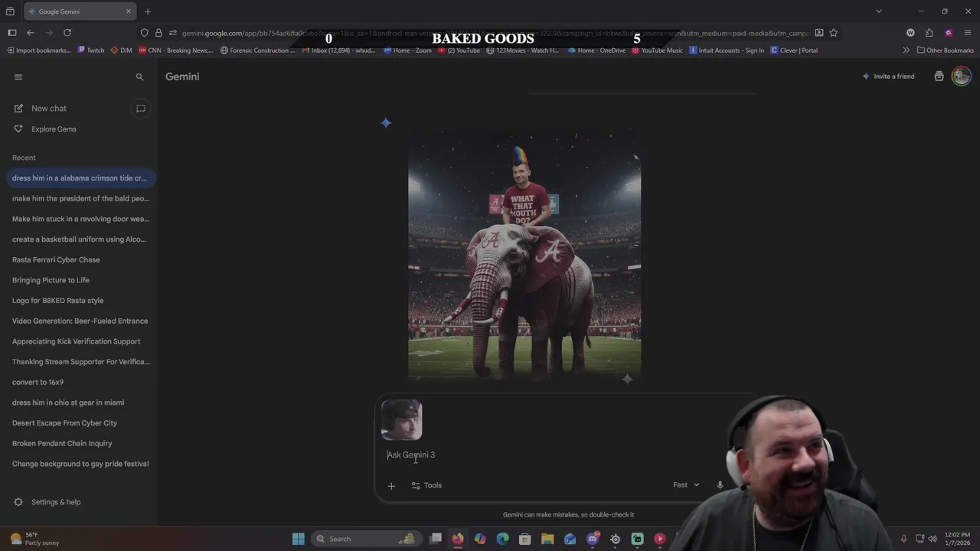980x551 pixels.
Task: Open chat 'Rasta Ferrari Cyber Chase'
Action: pyautogui.click(x=80, y=259)
